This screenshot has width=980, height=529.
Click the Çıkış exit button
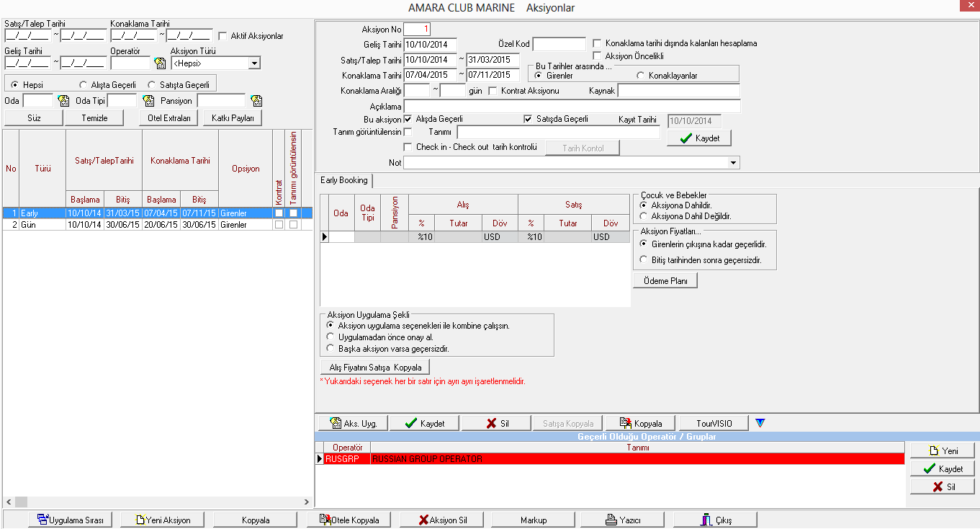coord(715,520)
